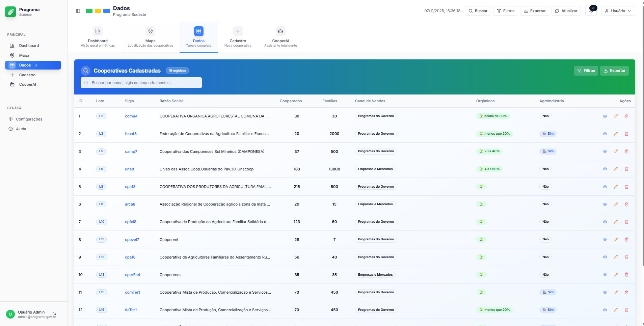Click the Atualizar button
This screenshot has width=644, height=326.
tap(566, 11)
